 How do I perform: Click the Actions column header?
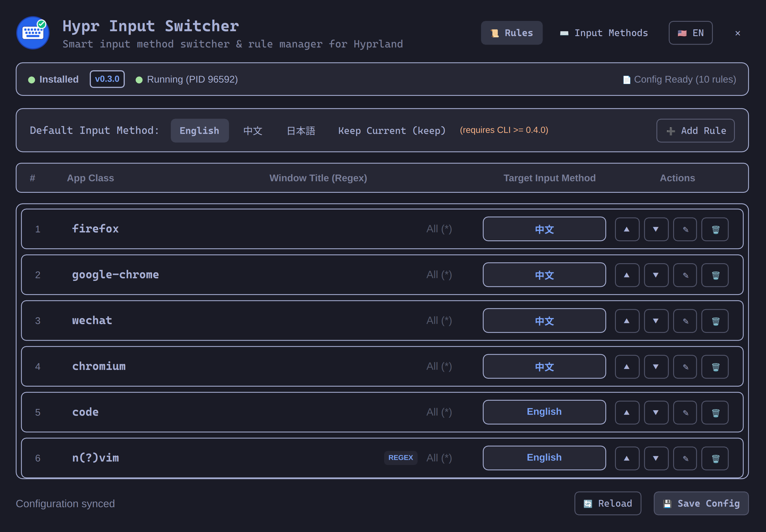point(677,178)
